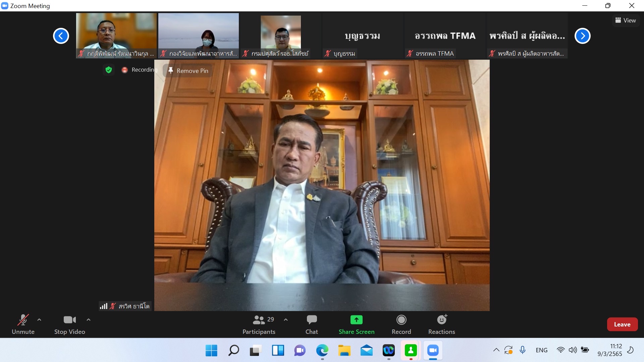Expand the Participants options caret
Viewport: 644px width, 362px height.
click(286, 320)
